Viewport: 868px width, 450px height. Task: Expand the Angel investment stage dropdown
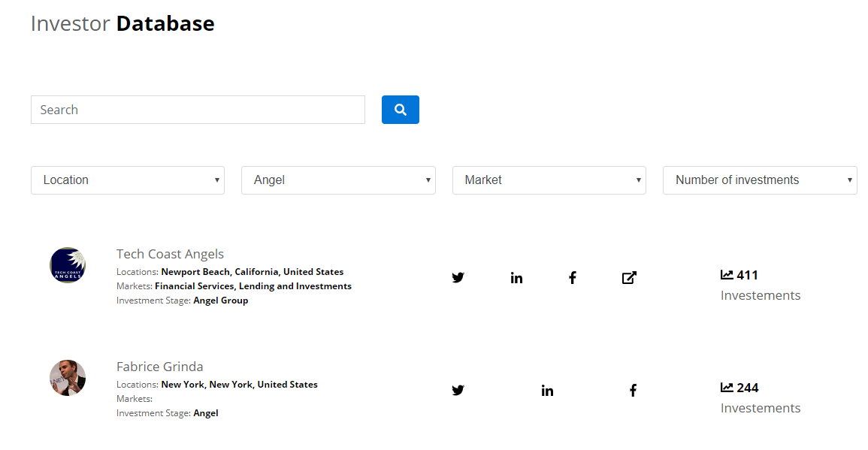(338, 180)
